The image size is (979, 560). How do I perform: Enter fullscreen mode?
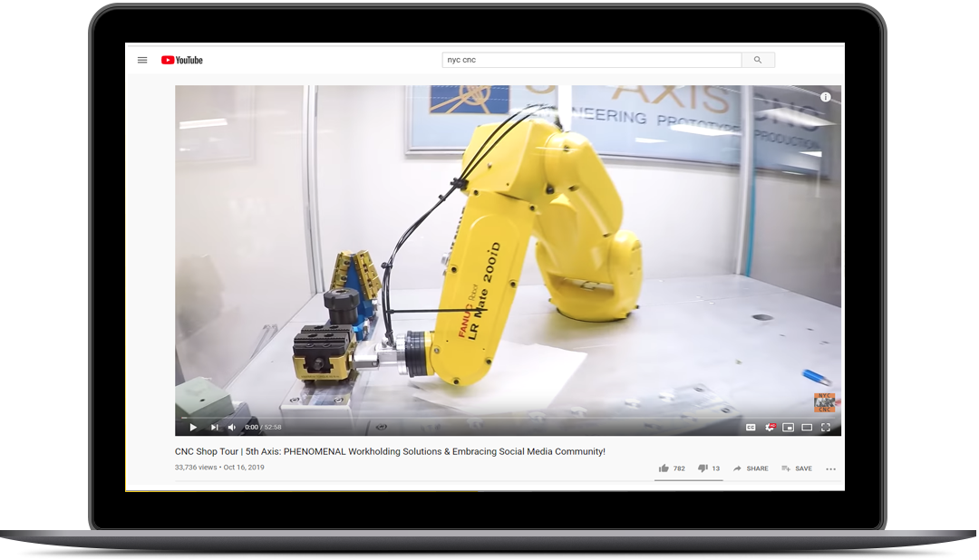pyautogui.click(x=827, y=428)
